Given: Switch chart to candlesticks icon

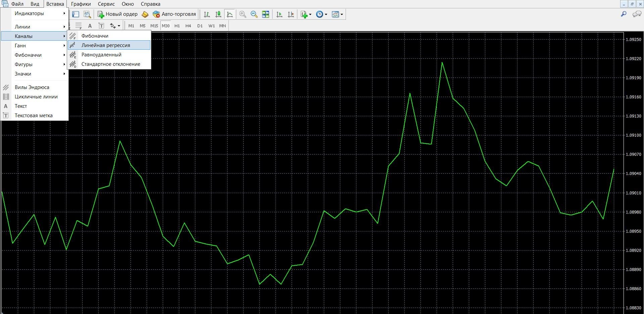Looking at the screenshot, I should pos(218,14).
